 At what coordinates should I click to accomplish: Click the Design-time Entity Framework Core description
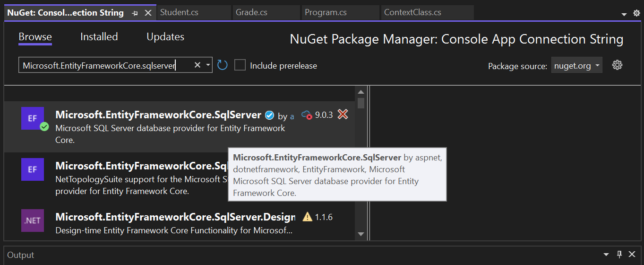[174, 230]
